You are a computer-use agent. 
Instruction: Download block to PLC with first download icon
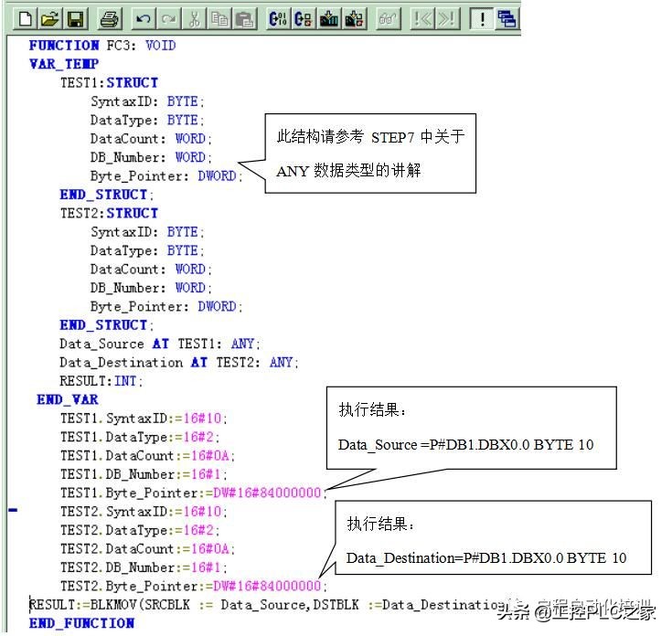pyautogui.click(x=329, y=19)
